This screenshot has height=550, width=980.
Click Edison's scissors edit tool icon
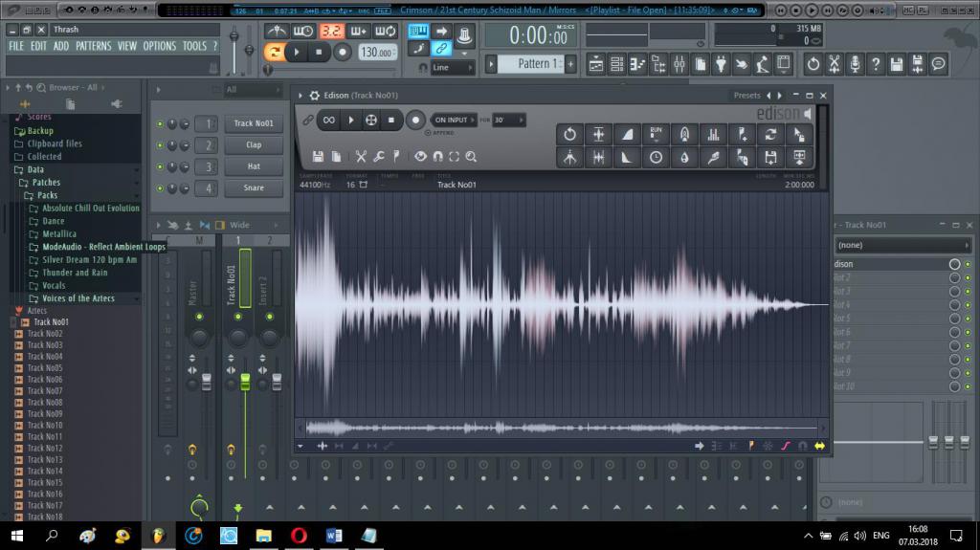click(361, 156)
